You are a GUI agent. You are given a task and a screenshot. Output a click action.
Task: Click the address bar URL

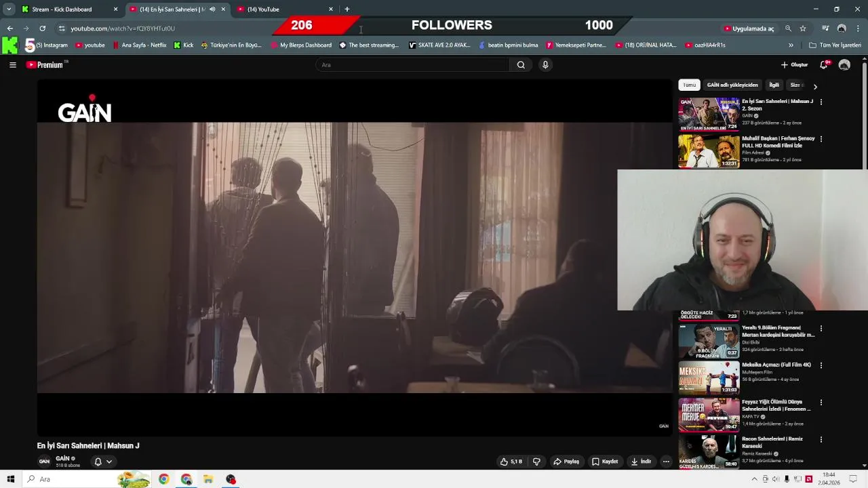pyautogui.click(x=123, y=28)
